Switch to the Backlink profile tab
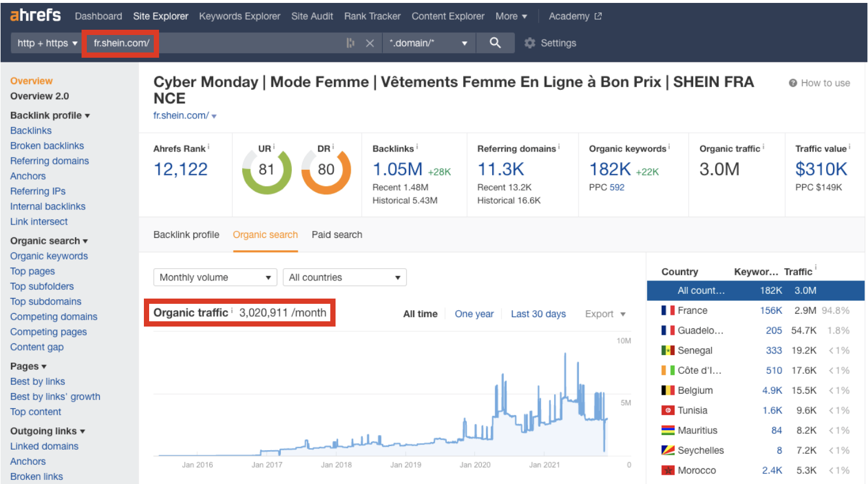 (186, 234)
